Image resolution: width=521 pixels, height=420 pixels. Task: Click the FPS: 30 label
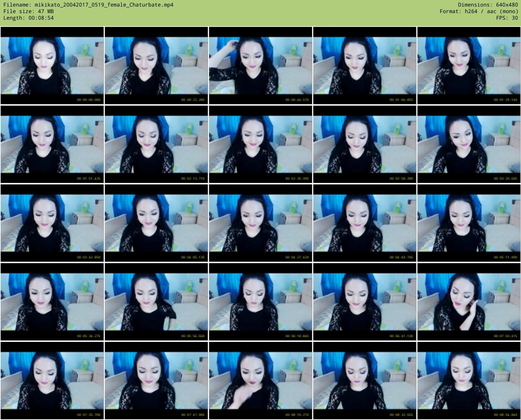coord(507,18)
